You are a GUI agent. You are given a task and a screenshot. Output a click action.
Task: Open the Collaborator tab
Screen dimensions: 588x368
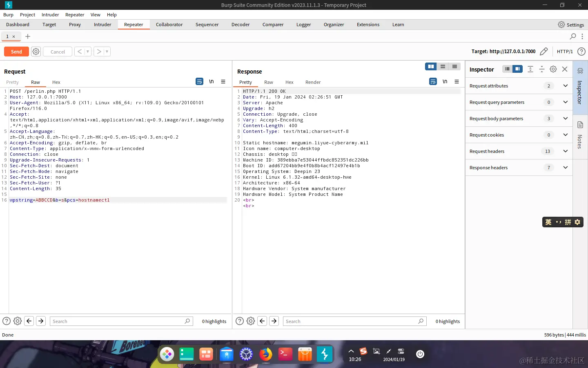point(169,25)
